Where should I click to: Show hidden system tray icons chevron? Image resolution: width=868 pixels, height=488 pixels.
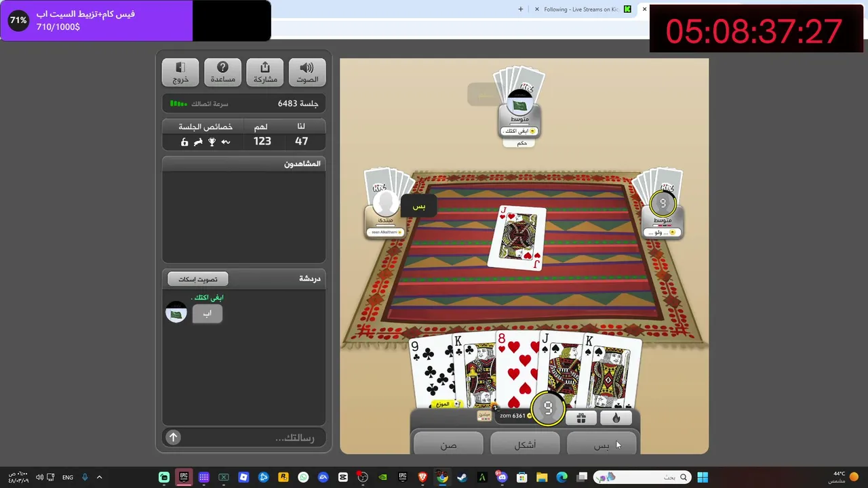[99, 477]
